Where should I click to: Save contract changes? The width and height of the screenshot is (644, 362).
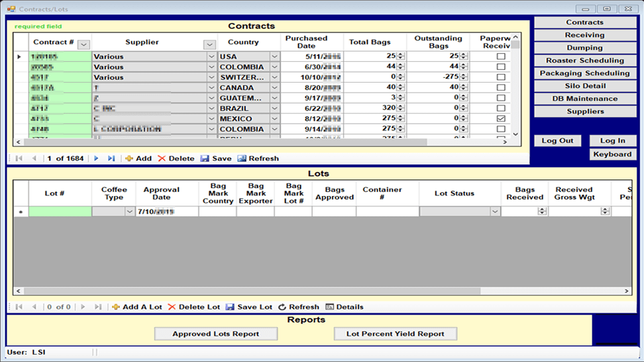[x=216, y=159]
